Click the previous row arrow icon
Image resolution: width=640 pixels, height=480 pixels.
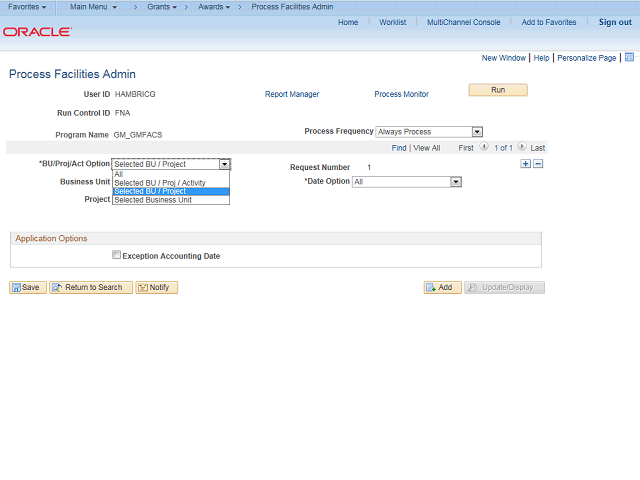pyautogui.click(x=484, y=146)
